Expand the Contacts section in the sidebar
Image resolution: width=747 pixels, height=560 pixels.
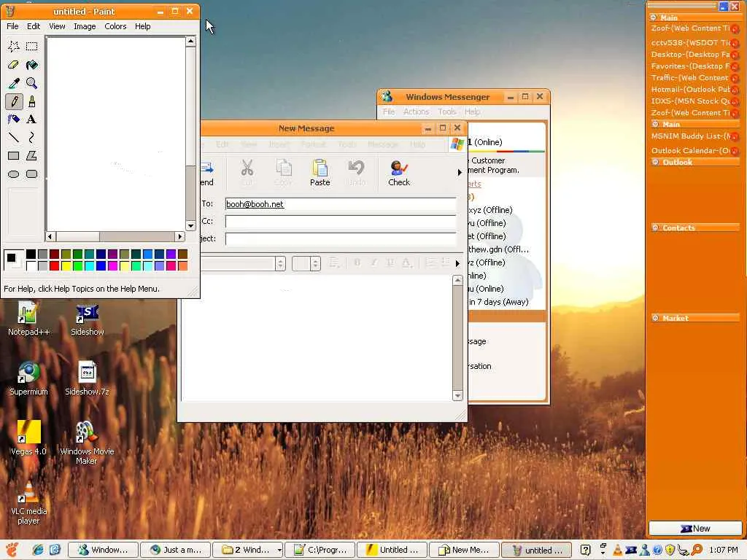click(656, 227)
